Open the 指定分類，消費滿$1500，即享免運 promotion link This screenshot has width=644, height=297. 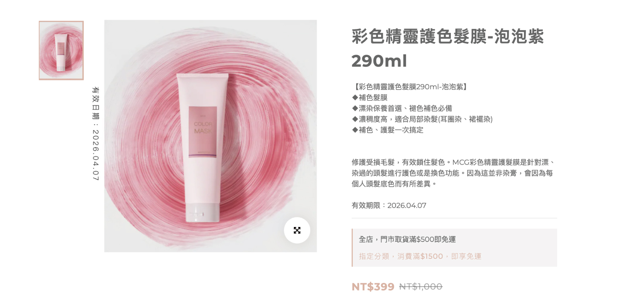point(420,256)
